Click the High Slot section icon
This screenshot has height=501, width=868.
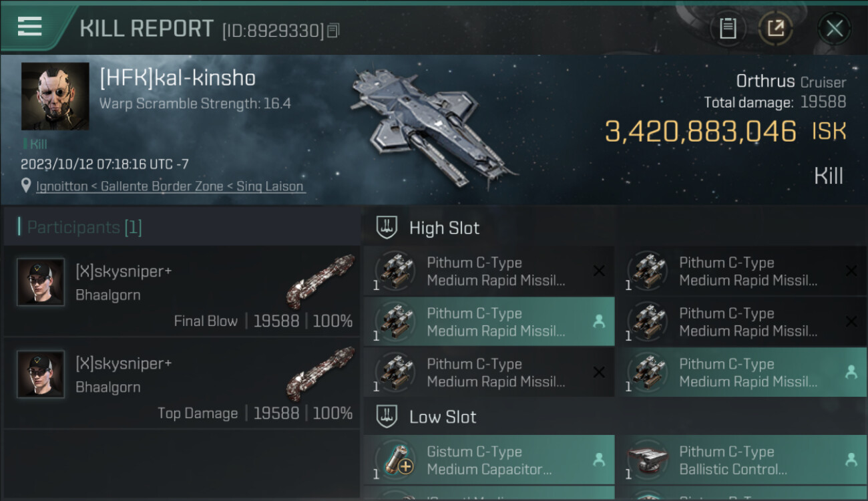click(x=387, y=228)
